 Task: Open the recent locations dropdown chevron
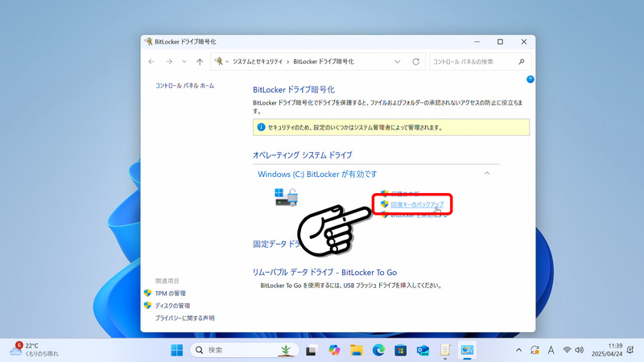pyautogui.click(x=184, y=62)
